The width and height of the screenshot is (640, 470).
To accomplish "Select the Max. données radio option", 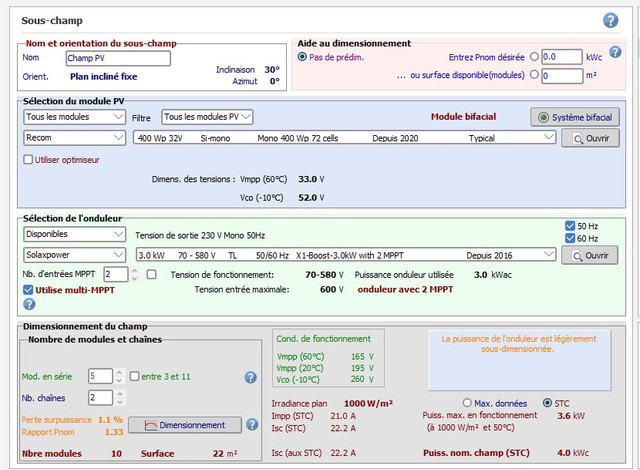I will [x=467, y=403].
